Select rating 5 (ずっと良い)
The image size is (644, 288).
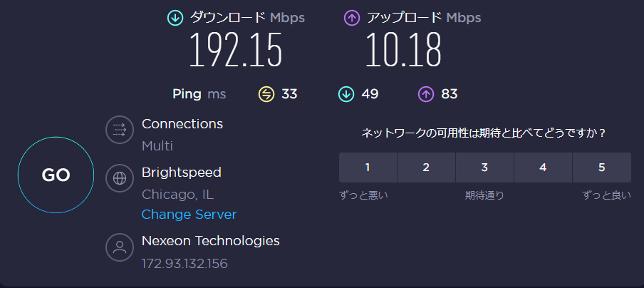[x=601, y=168]
